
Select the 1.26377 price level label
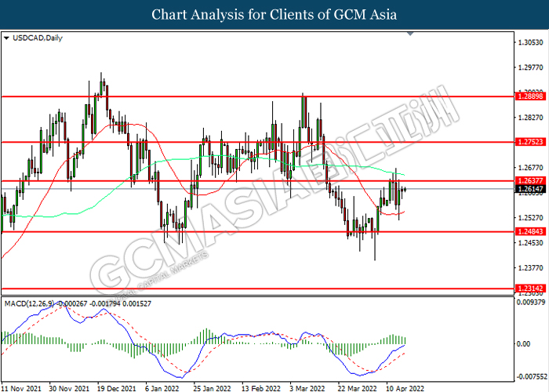coord(530,181)
